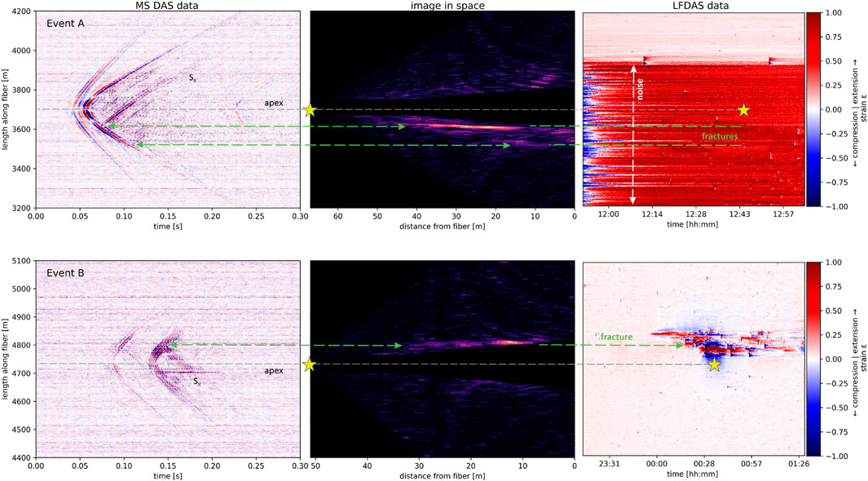Click the 00:57 time tick label
The image size is (868, 481).
751,465
